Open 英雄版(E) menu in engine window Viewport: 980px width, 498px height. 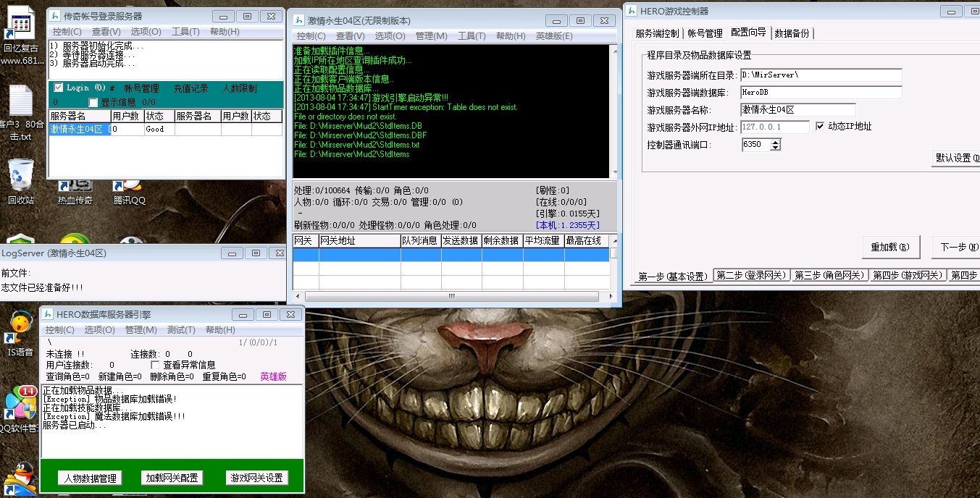click(554, 36)
